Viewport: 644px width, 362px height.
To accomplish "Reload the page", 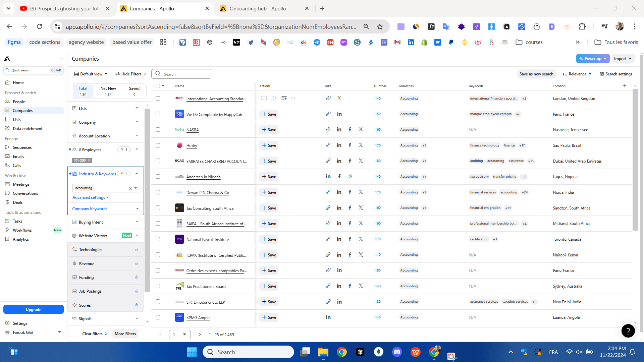I will (39, 26).
